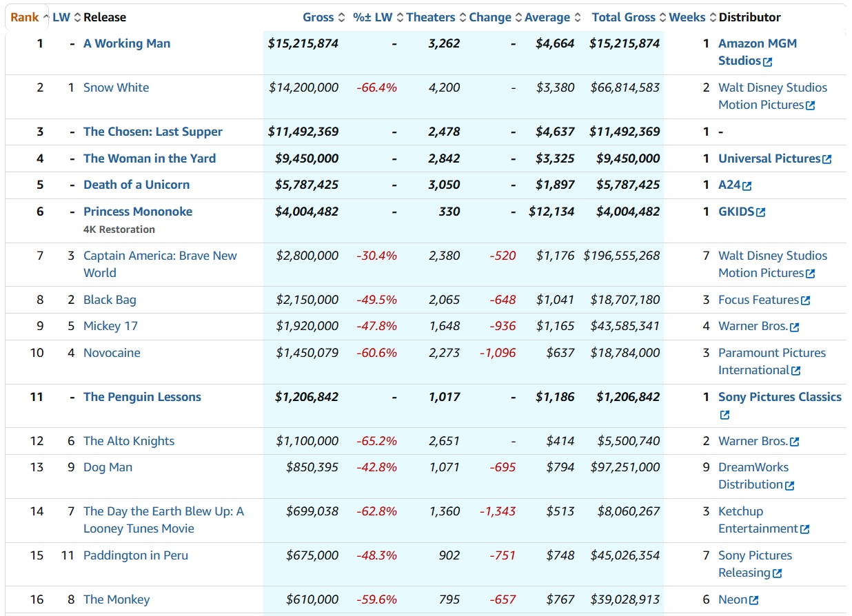Select Novocaine's theater change -1,096
Viewport: 852px width, 616px height.
pos(498,353)
